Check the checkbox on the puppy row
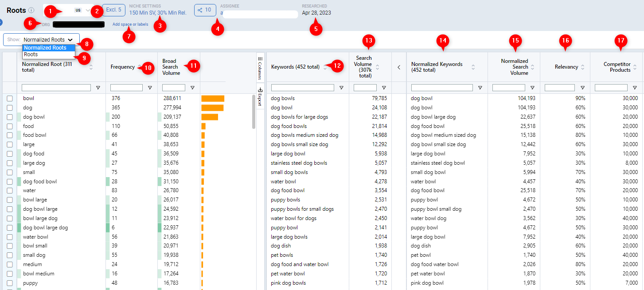This screenshot has width=644, height=290. 10,282
